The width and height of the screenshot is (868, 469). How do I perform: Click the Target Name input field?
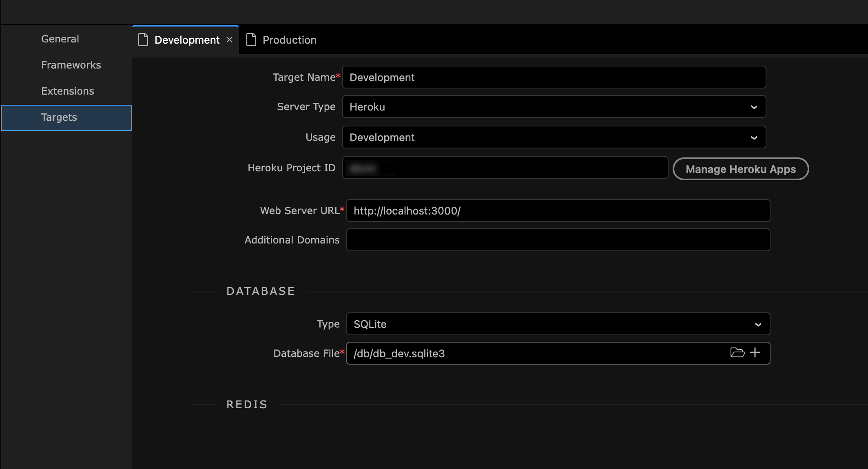554,77
